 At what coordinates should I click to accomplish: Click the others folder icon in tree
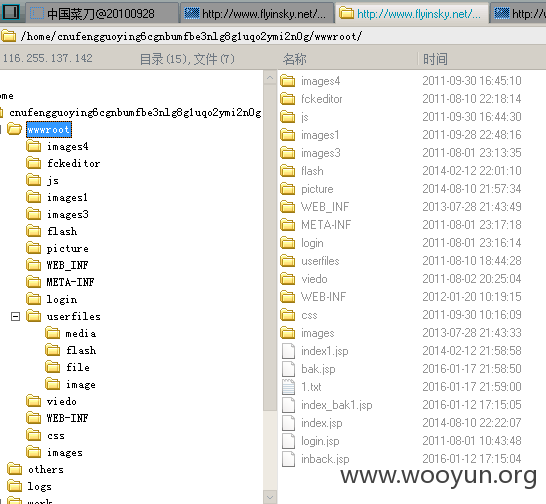coord(14,469)
